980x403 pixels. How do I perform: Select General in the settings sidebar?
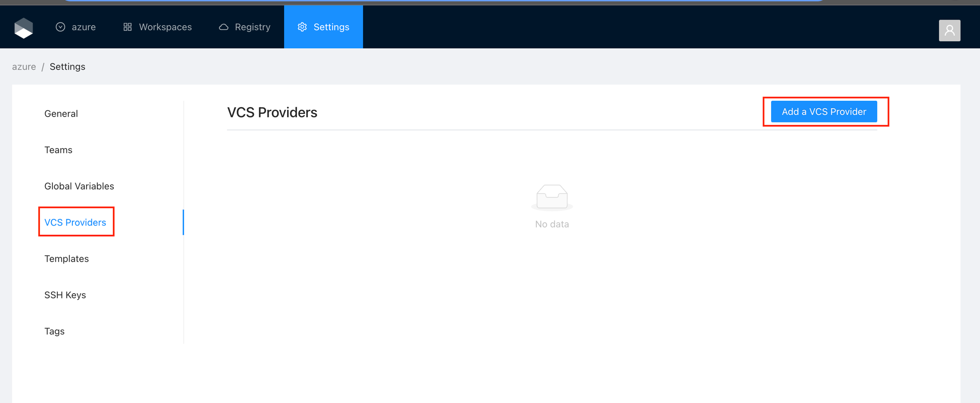(x=61, y=114)
